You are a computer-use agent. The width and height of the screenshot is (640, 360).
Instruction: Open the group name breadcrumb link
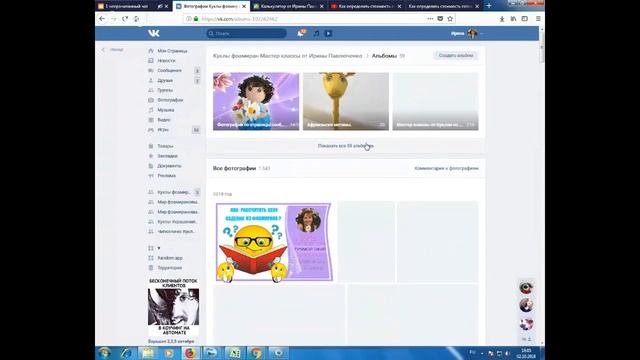coord(287,56)
